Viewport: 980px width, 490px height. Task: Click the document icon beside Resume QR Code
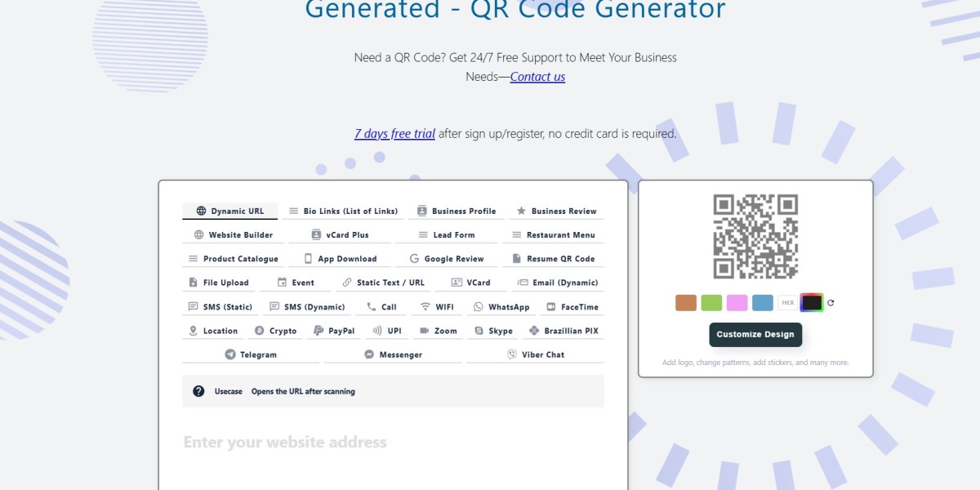(x=517, y=258)
